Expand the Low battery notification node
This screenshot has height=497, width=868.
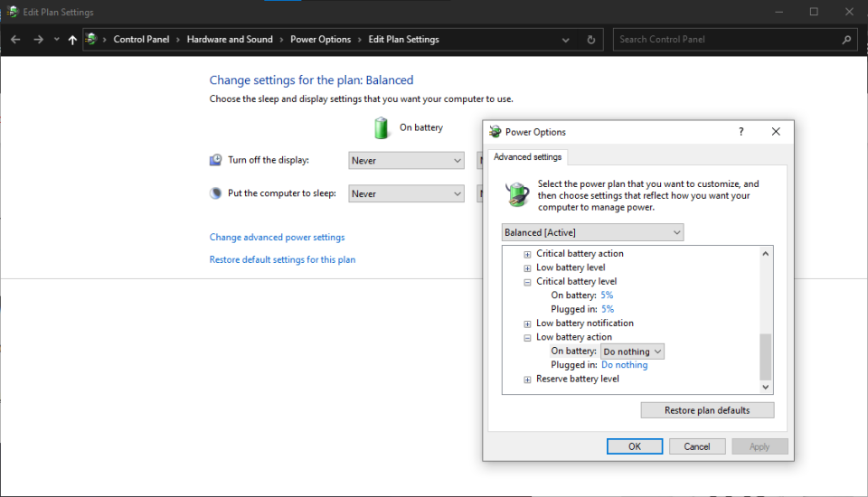tap(528, 324)
